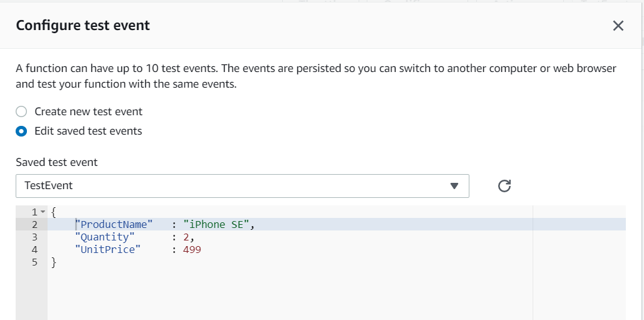Click the closing brace on line 5
The width and height of the screenshot is (644, 320).
[x=54, y=263]
